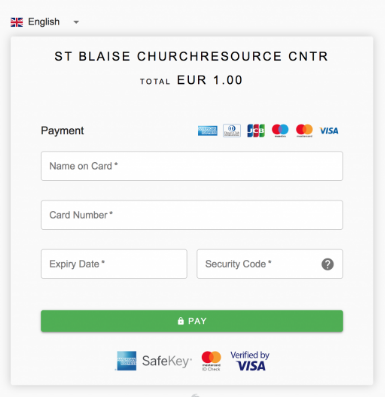This screenshot has width=385, height=397.
Task: Expand the language dropdown arrow
Action: [76, 22]
